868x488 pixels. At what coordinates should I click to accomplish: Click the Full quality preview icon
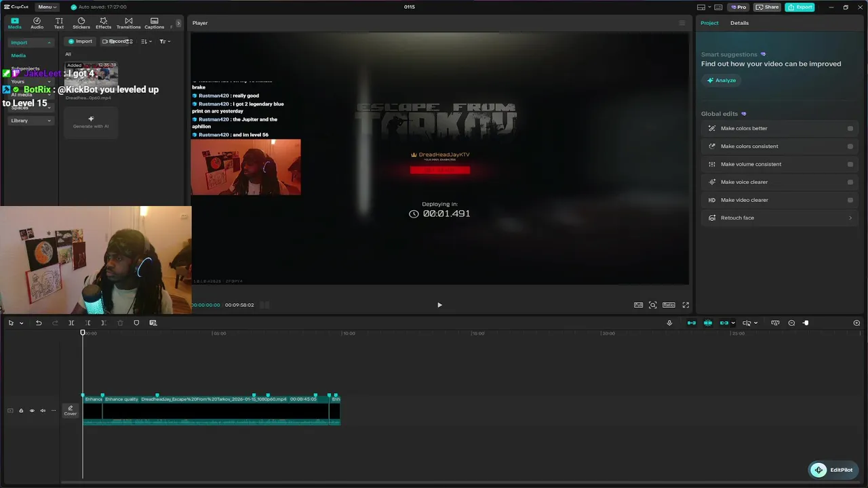click(638, 305)
